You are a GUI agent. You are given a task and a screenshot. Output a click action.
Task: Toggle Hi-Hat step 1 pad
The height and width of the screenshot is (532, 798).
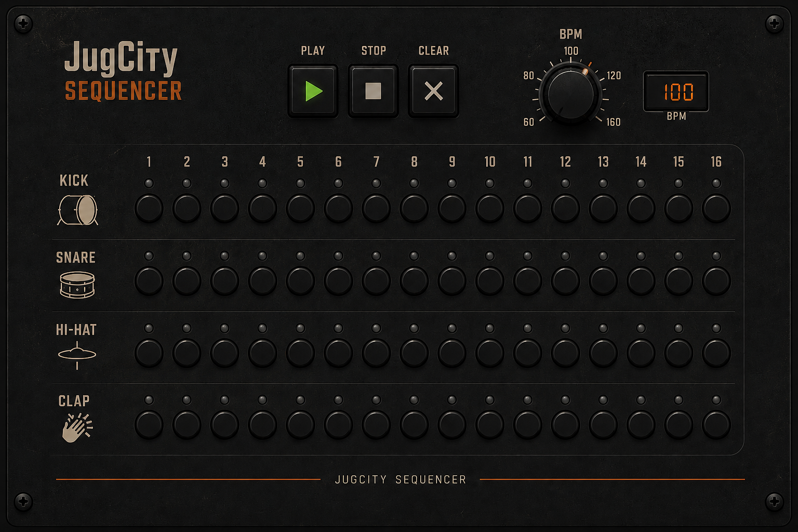coord(149,353)
